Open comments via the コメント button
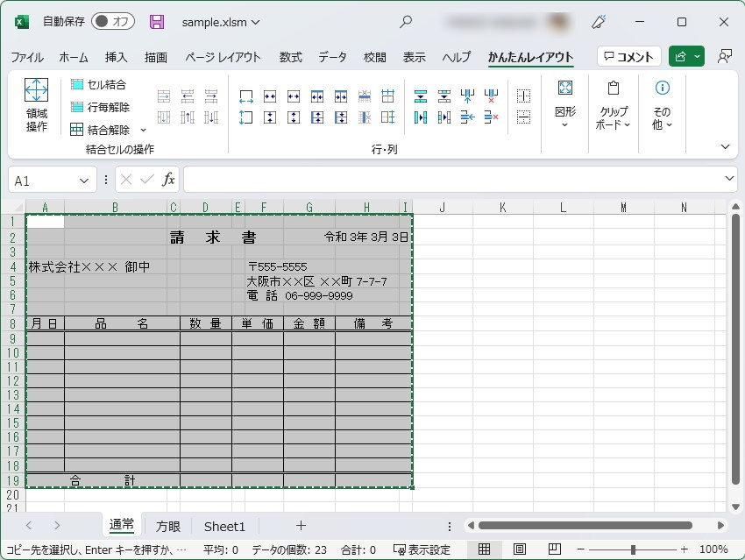The width and height of the screenshot is (745, 560). click(628, 56)
